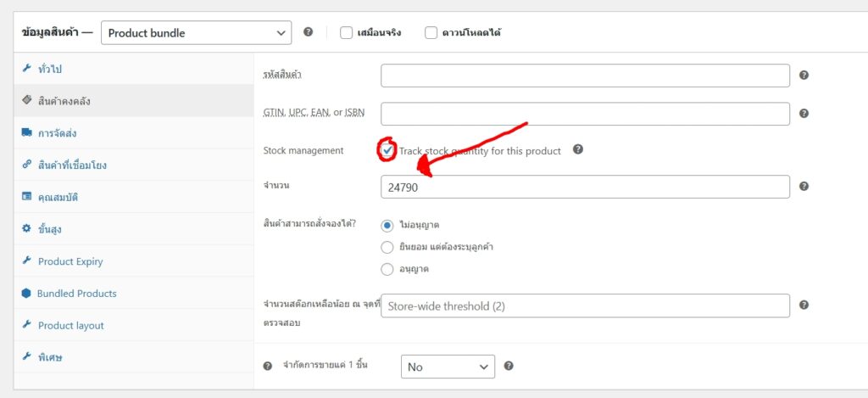This screenshot has height=398, width=868.
Task: Click help icon beside Track stock quantity
Action: (578, 149)
